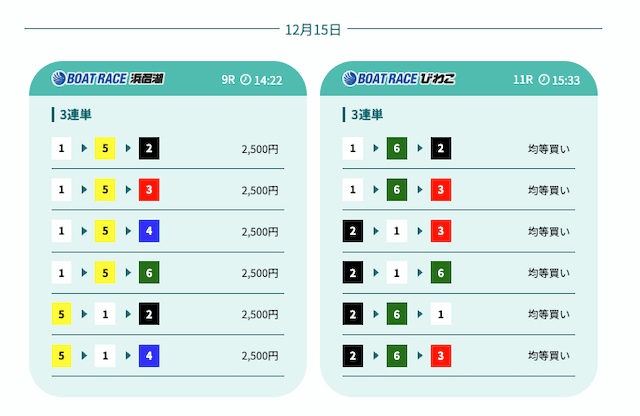Click green 6 box in 浜名湖 1-5-6 row
Image resolution: width=640 pixels, height=416 pixels.
point(149,273)
